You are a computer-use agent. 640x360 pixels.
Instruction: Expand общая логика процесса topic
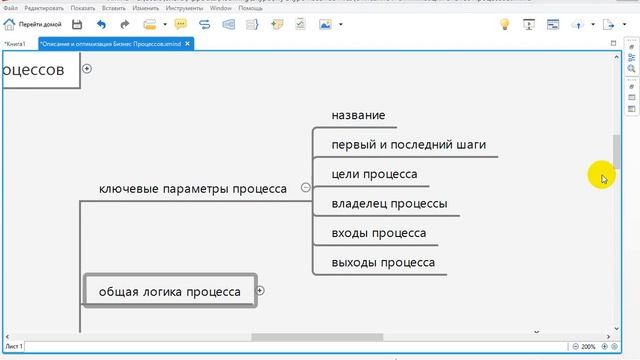coord(260,291)
